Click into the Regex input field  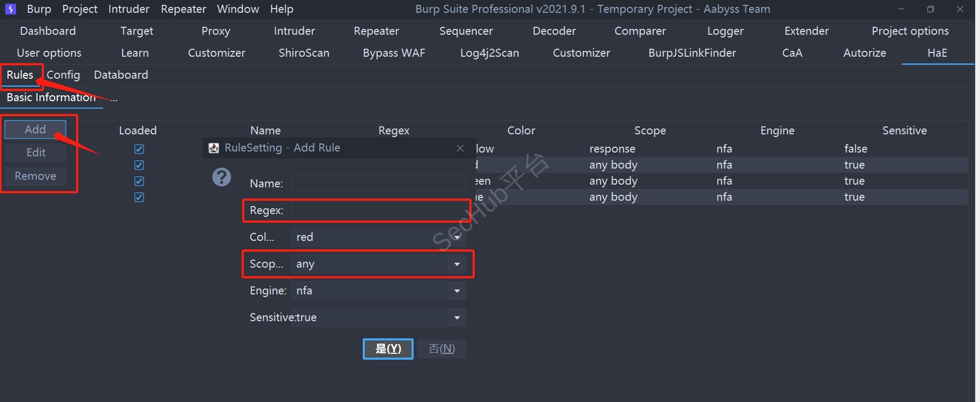(x=378, y=210)
